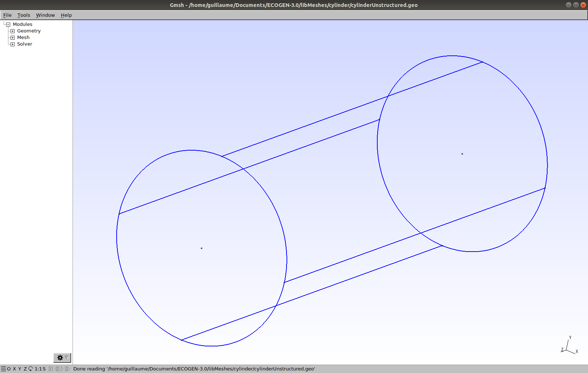Click the step forward control
The height and width of the screenshot is (373, 588).
point(67,369)
